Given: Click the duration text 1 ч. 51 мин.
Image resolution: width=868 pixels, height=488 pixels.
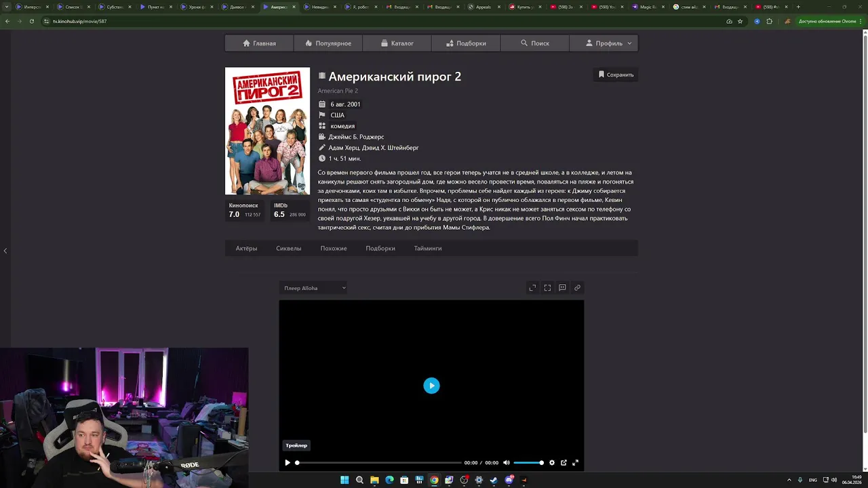Looking at the screenshot, I should tap(344, 159).
